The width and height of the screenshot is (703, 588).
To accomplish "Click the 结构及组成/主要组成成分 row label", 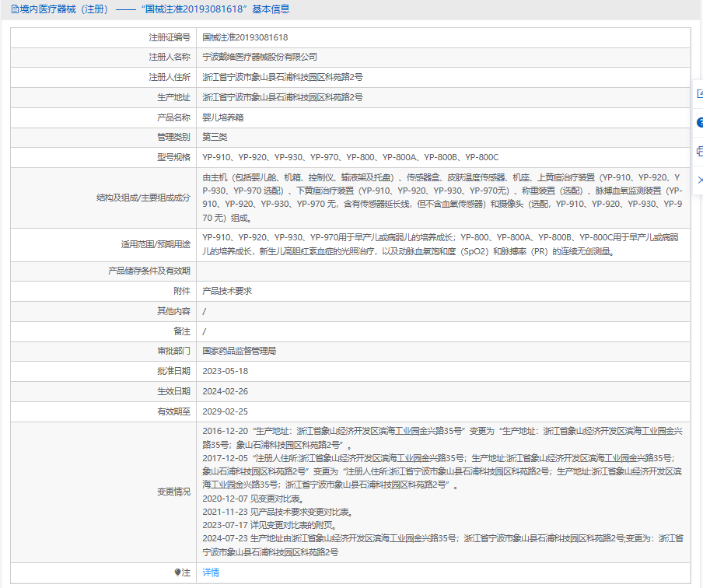I will (x=143, y=198).
